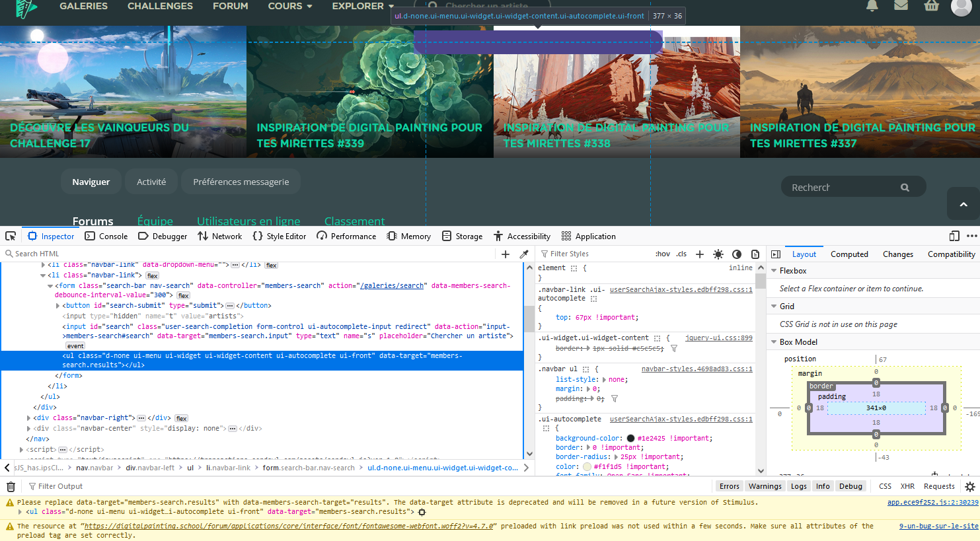Switch to the Computed tab

849,254
